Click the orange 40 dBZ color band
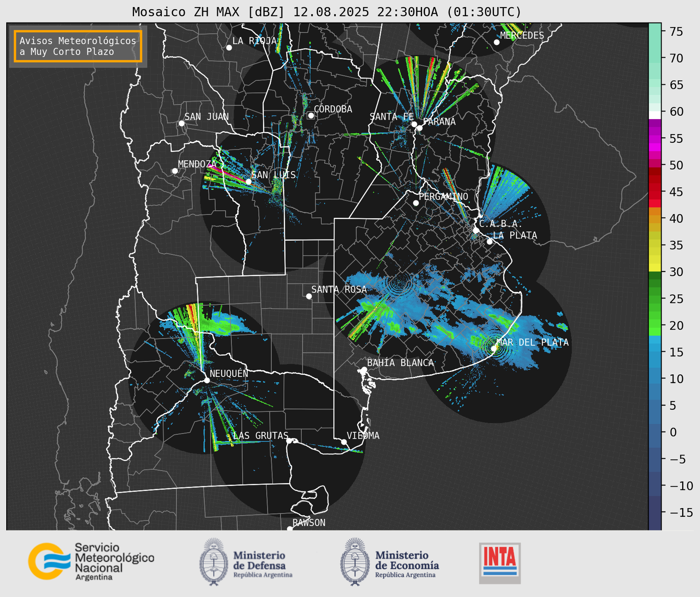The height and width of the screenshot is (597, 700). pos(654,218)
